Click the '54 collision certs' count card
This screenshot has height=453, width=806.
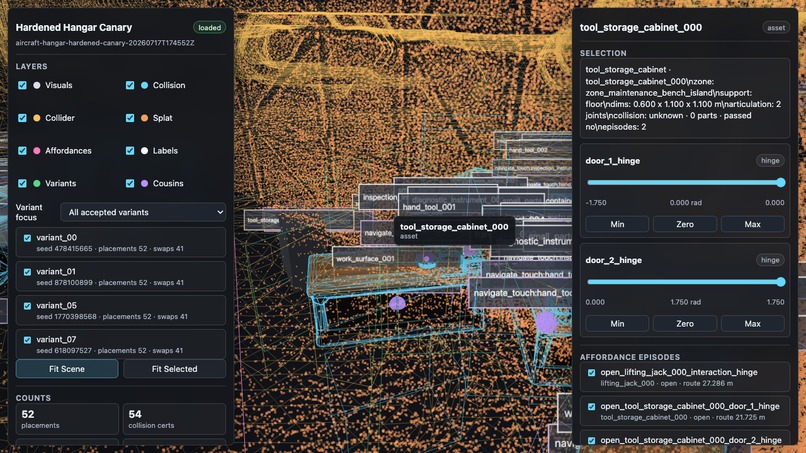pos(174,419)
